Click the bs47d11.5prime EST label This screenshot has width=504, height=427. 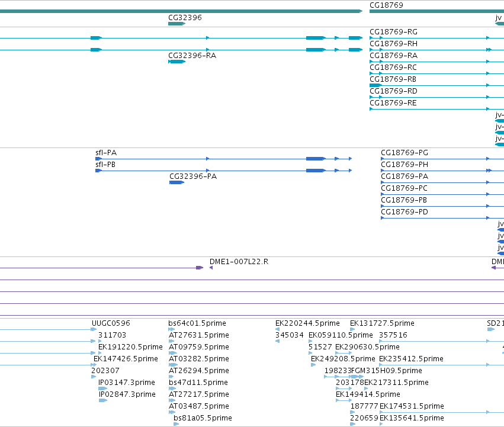[198, 383]
